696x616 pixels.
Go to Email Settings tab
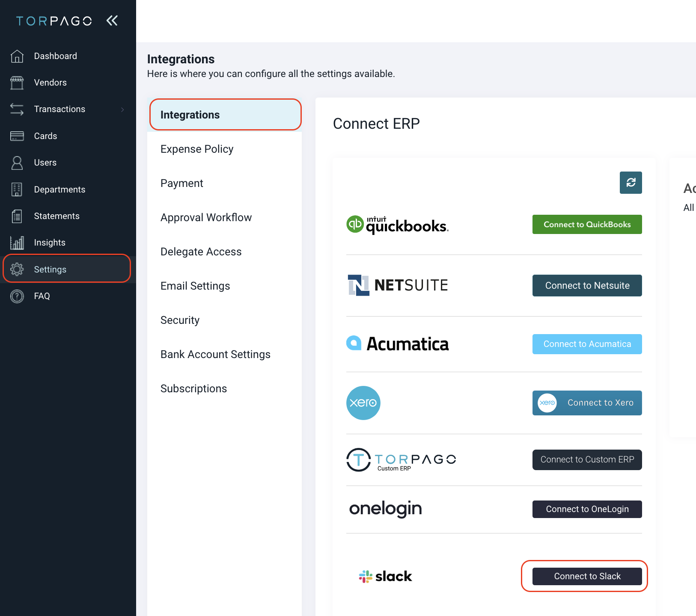(225, 286)
